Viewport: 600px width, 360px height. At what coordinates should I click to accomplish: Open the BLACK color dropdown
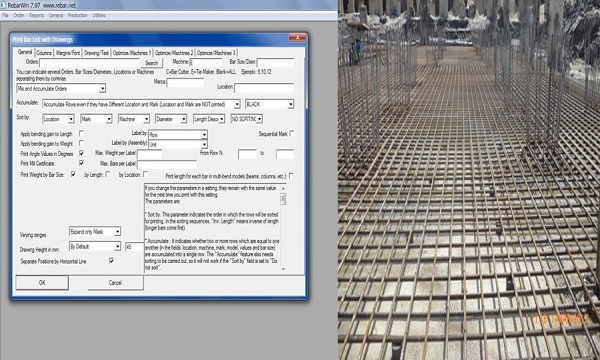[x=290, y=104]
